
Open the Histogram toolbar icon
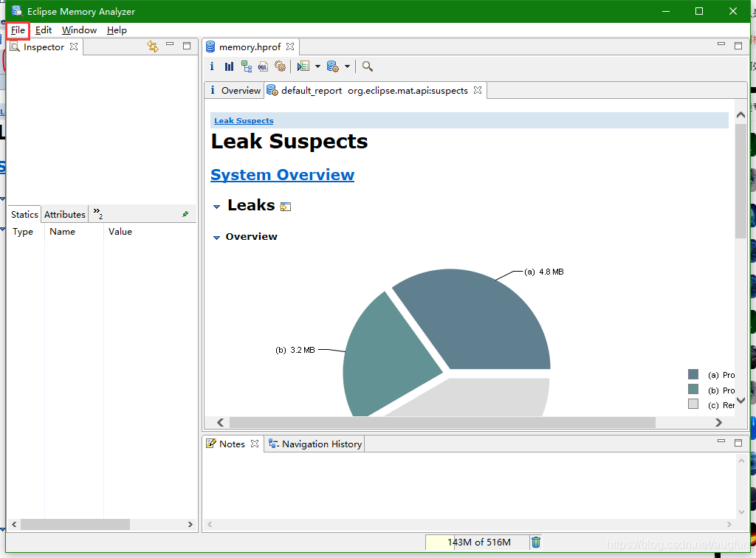pyautogui.click(x=229, y=66)
